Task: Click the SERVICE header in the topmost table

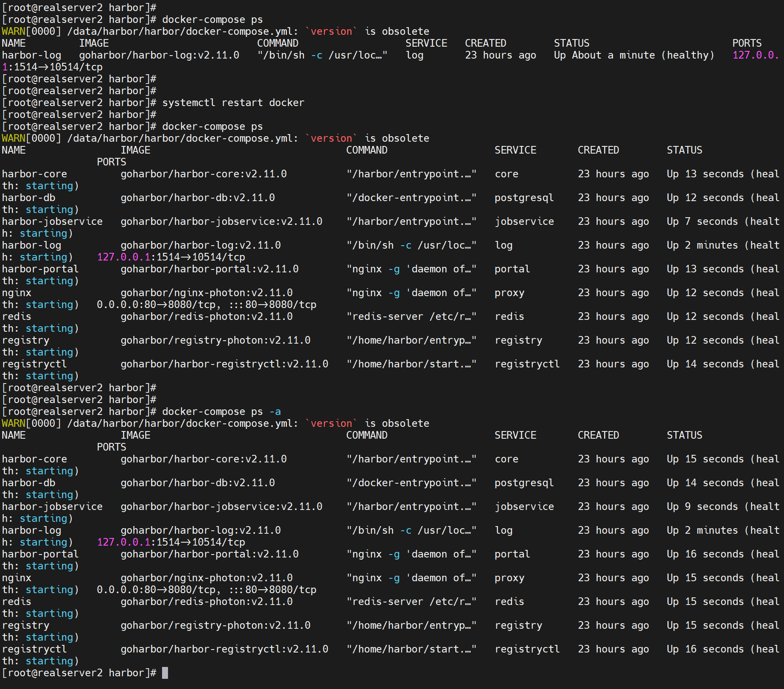Action: [426, 43]
